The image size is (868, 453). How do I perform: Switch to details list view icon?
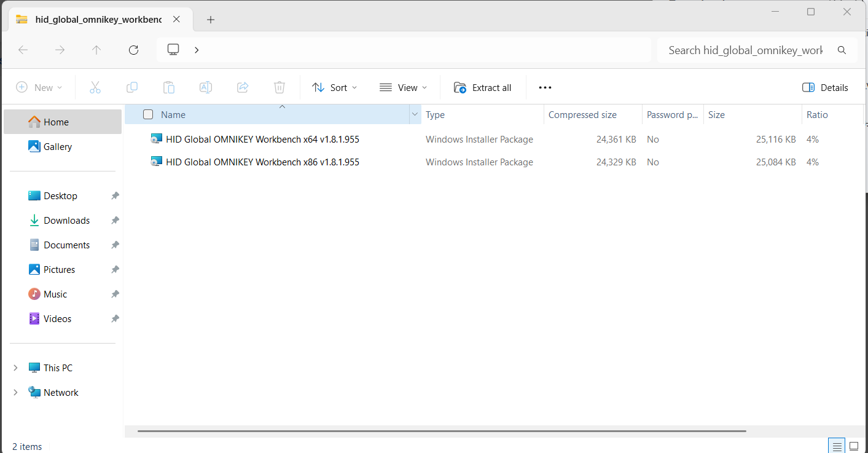tap(836, 446)
